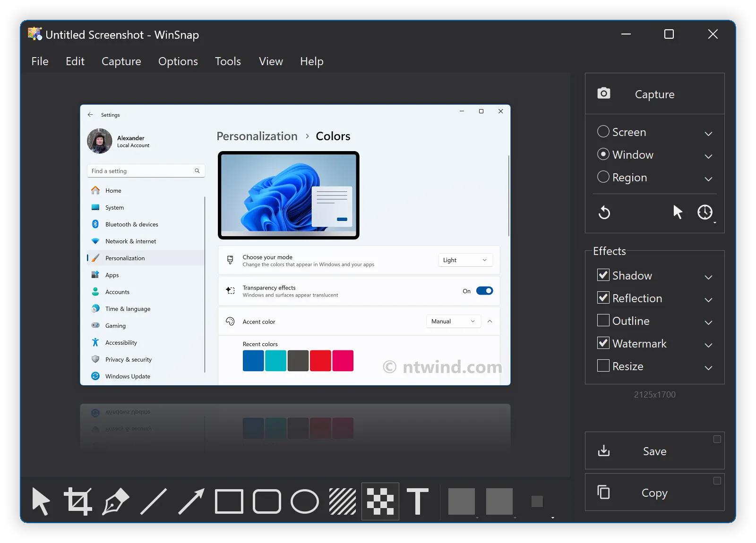Viewport: 756px width, 543px height.
Task: Pick the red recent color swatch
Action: point(320,361)
